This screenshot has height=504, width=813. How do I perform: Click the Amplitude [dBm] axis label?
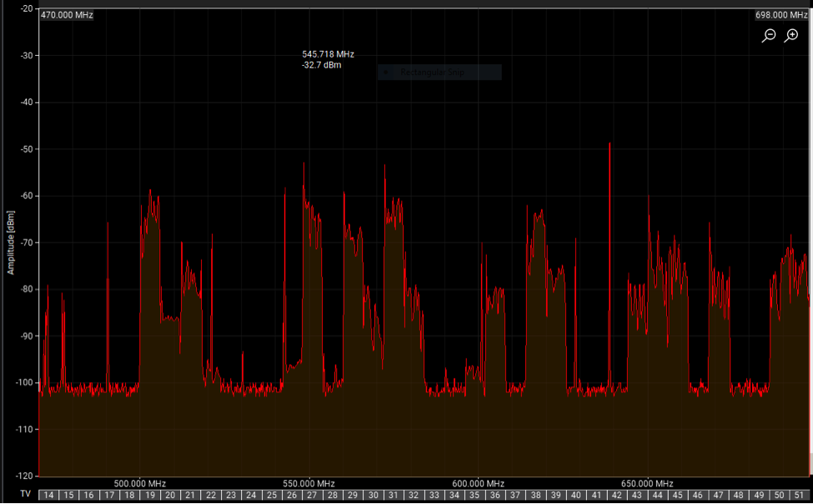click(x=11, y=242)
